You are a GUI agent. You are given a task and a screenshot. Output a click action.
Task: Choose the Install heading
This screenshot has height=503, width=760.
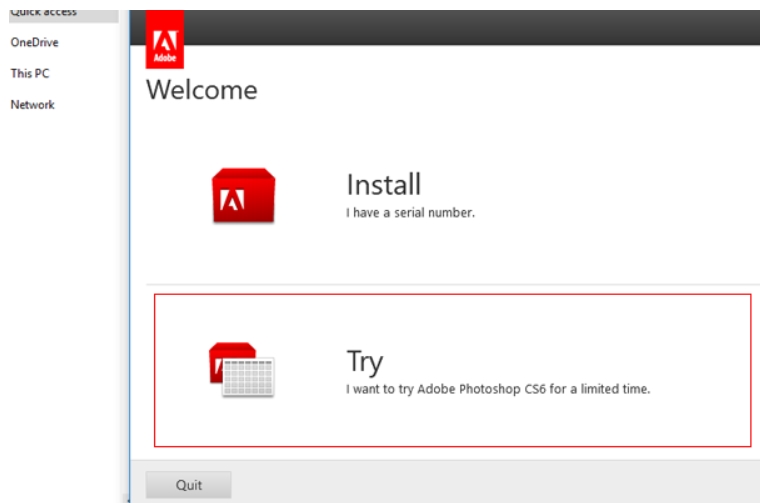383,185
